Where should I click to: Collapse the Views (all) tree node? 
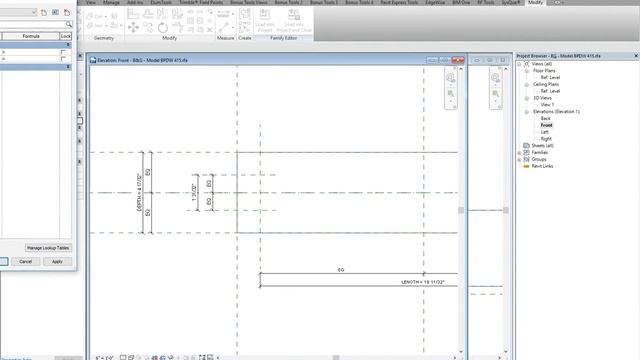coord(519,64)
